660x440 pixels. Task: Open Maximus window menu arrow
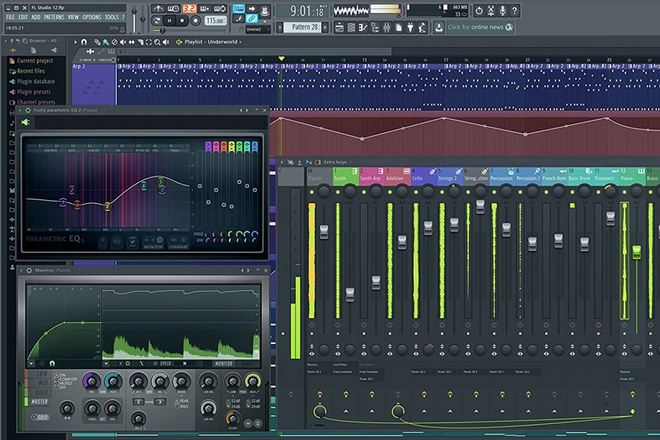(21, 270)
